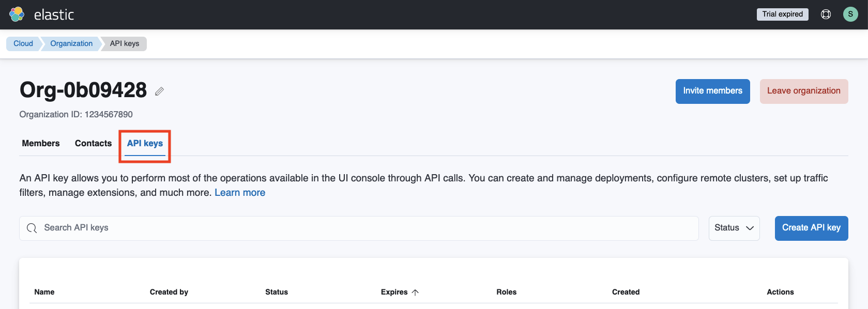
Task: Go to Cloud breadcrumb
Action: (x=23, y=43)
